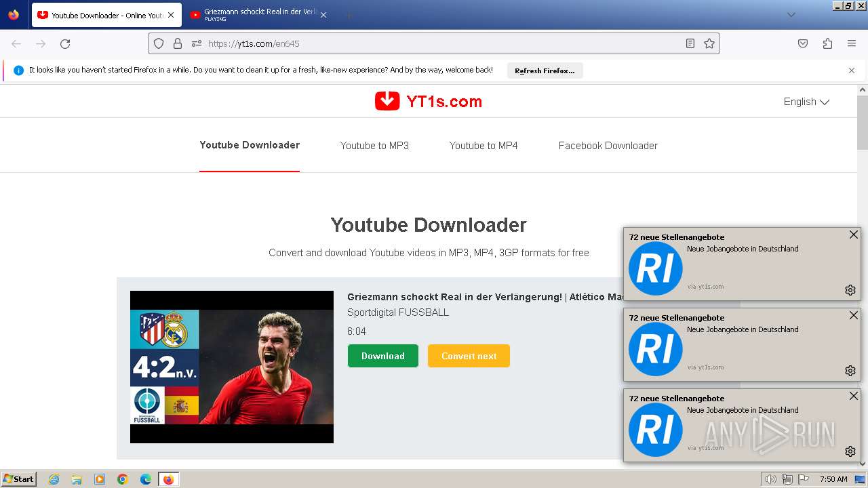The image size is (868, 488).
Task: Click the green Download button
Action: (x=383, y=356)
